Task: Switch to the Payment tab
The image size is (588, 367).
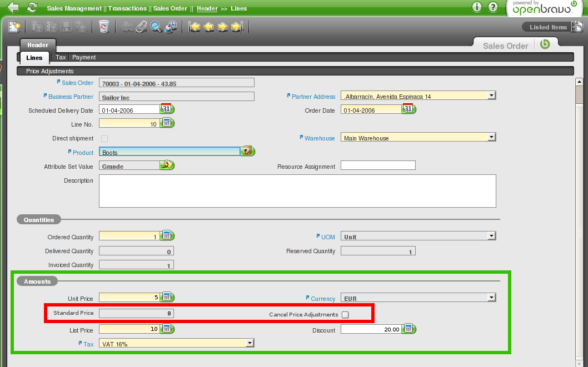Action: click(84, 57)
